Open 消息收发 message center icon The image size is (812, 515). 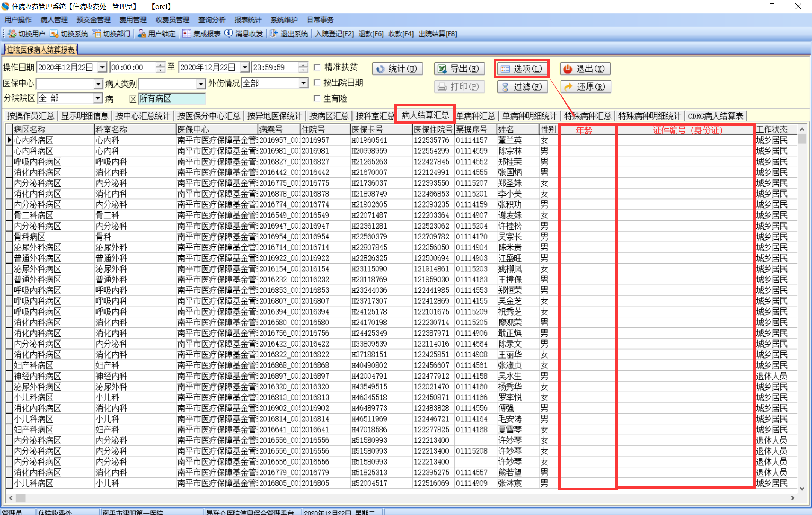click(229, 34)
